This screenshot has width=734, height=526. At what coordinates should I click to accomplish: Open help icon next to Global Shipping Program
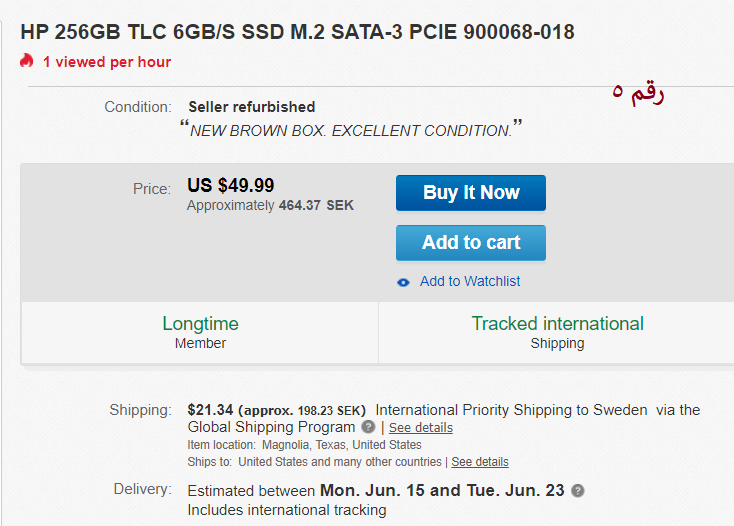(369, 427)
